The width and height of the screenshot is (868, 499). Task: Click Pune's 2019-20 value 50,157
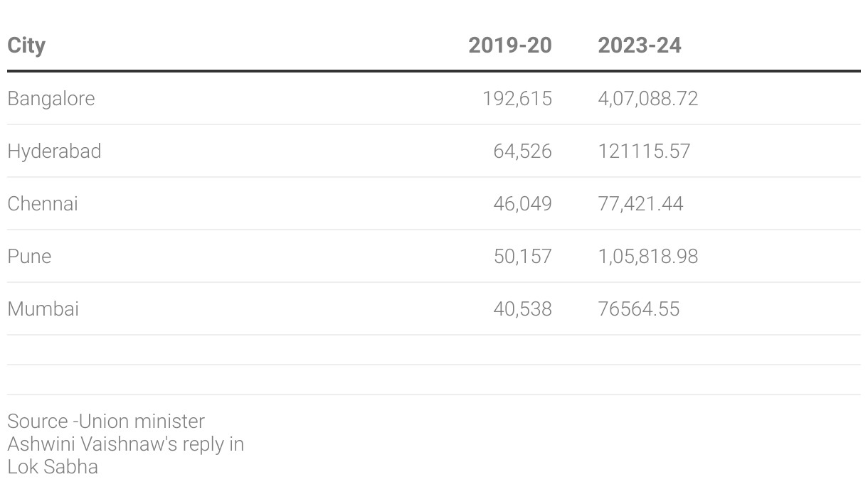[522, 256]
